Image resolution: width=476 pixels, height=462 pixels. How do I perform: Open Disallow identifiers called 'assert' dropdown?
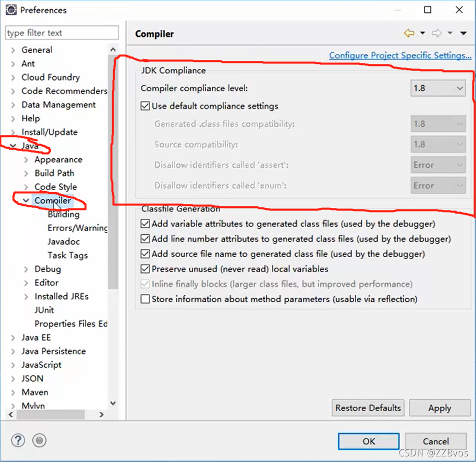(x=438, y=165)
